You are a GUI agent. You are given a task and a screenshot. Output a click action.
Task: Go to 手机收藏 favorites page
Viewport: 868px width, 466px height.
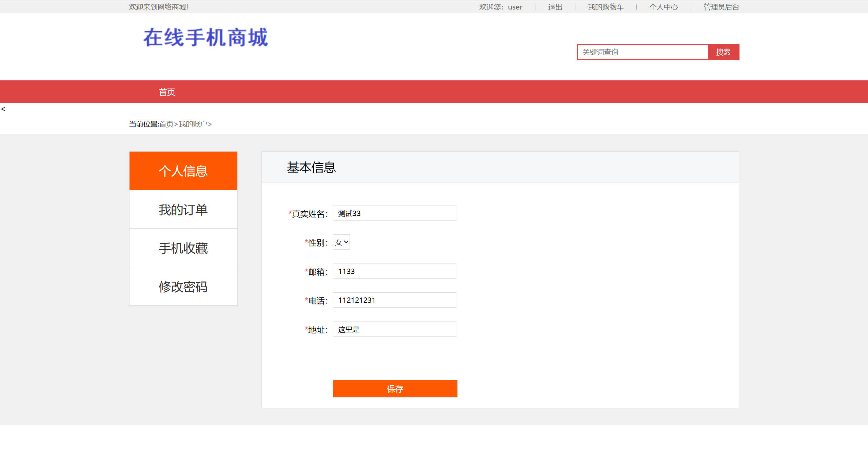[183, 248]
